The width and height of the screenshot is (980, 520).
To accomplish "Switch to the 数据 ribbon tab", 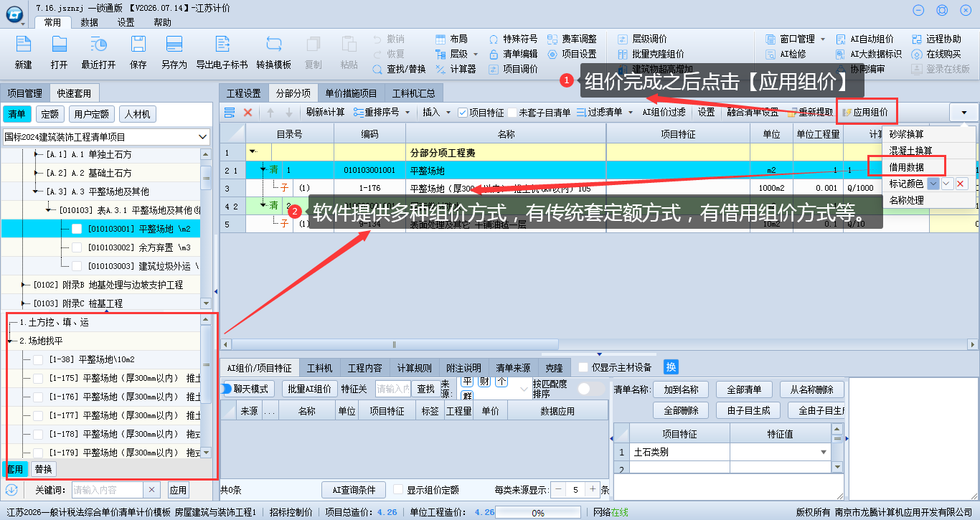I will [x=89, y=22].
